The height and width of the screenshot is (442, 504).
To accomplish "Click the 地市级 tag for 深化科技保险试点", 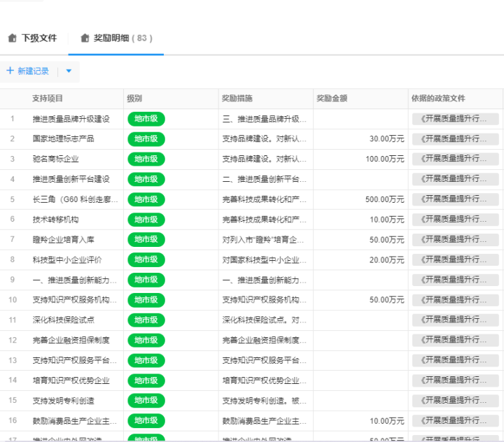I will pyautogui.click(x=146, y=320).
